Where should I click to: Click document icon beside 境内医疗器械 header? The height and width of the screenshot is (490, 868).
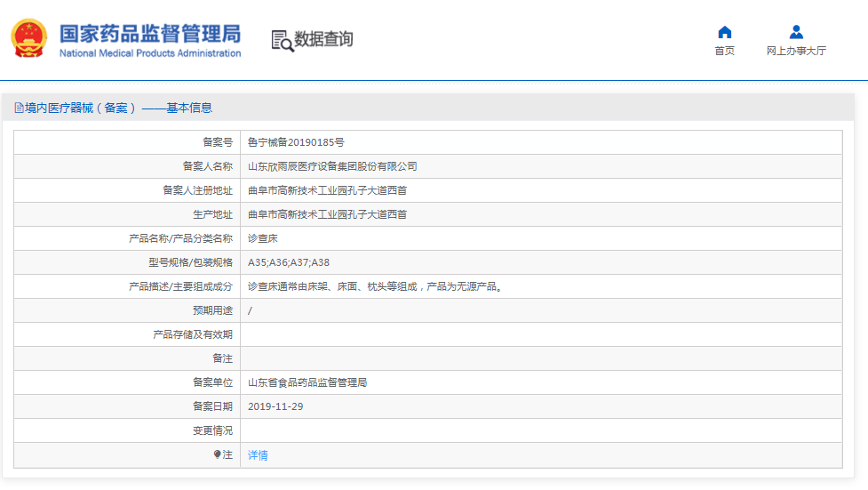click(19, 108)
